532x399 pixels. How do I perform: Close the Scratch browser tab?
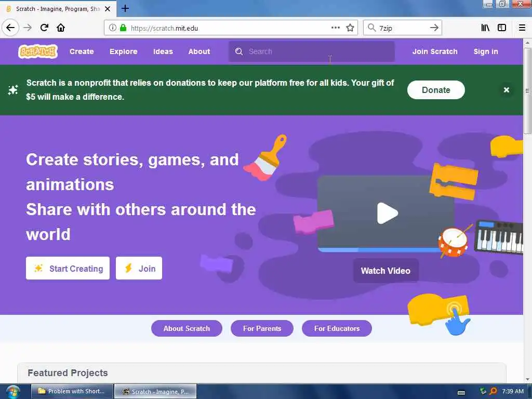108,9
